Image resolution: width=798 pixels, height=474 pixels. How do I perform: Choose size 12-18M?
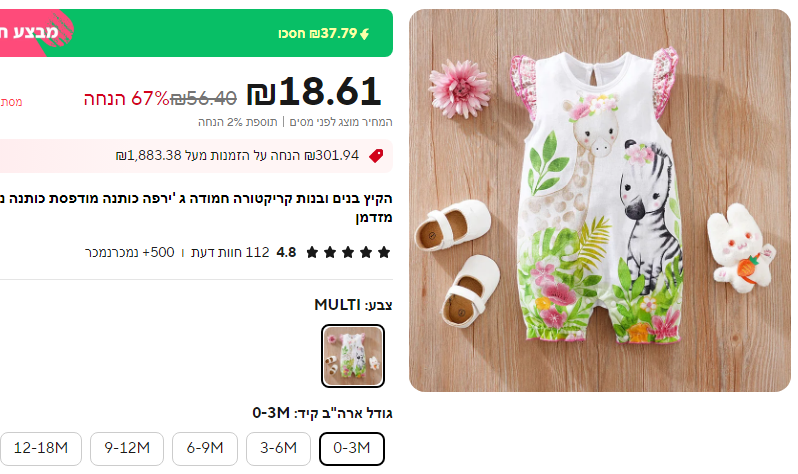click(x=41, y=449)
